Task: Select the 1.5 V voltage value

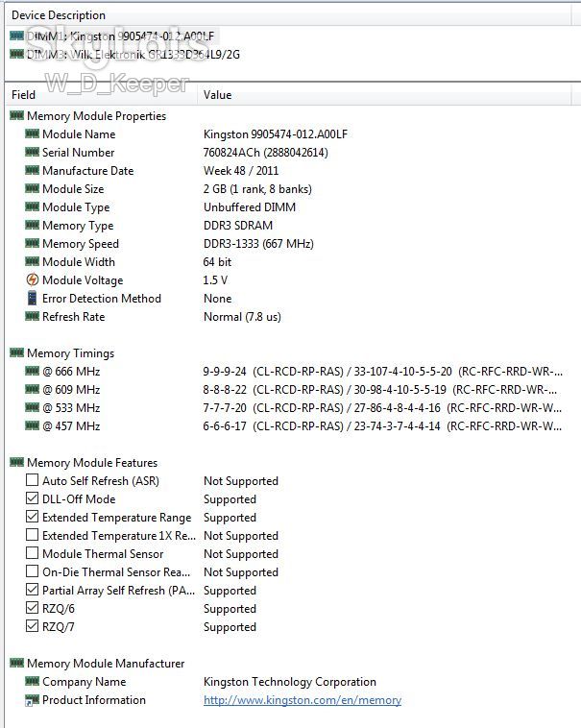Action: (x=215, y=280)
